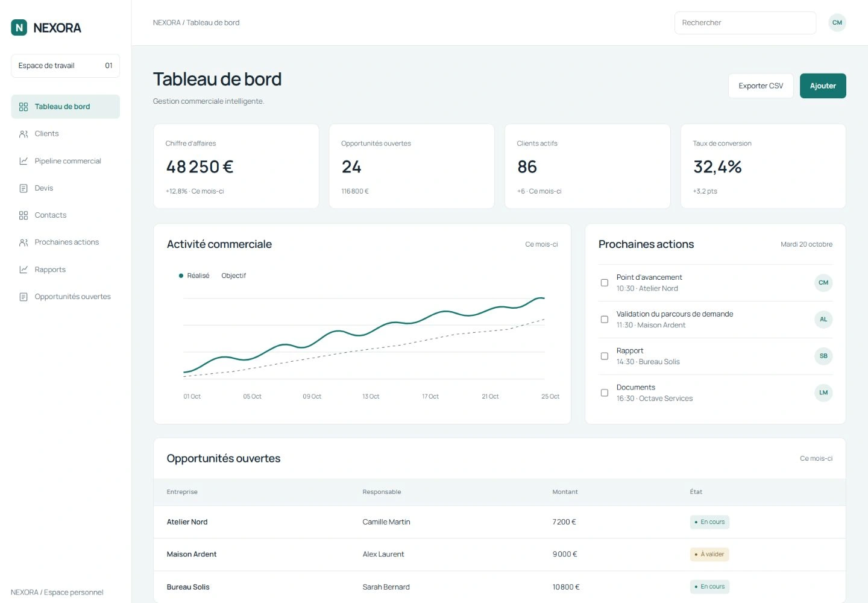Click the Camille Martin responsable cell
This screenshot has width=868, height=603.
pyautogui.click(x=386, y=522)
